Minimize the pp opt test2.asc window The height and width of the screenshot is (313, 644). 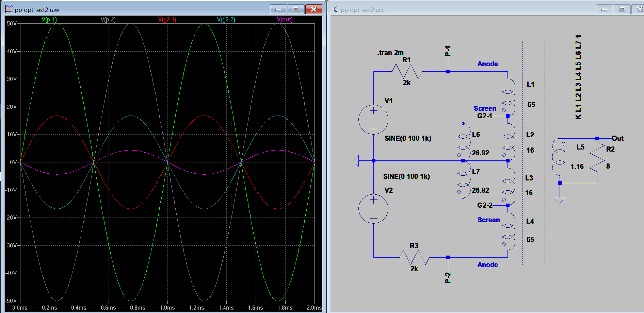[605, 10]
